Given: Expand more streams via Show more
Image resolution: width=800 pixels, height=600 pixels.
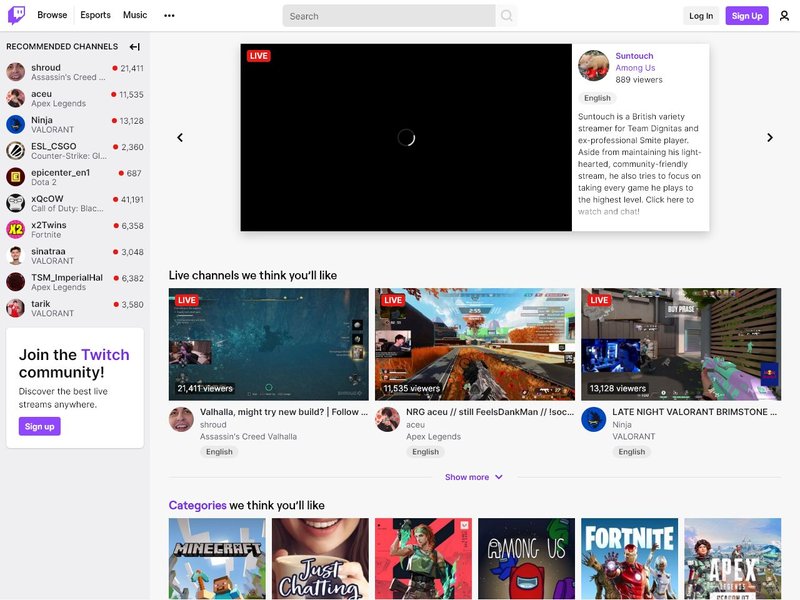Looking at the screenshot, I should tap(474, 477).
